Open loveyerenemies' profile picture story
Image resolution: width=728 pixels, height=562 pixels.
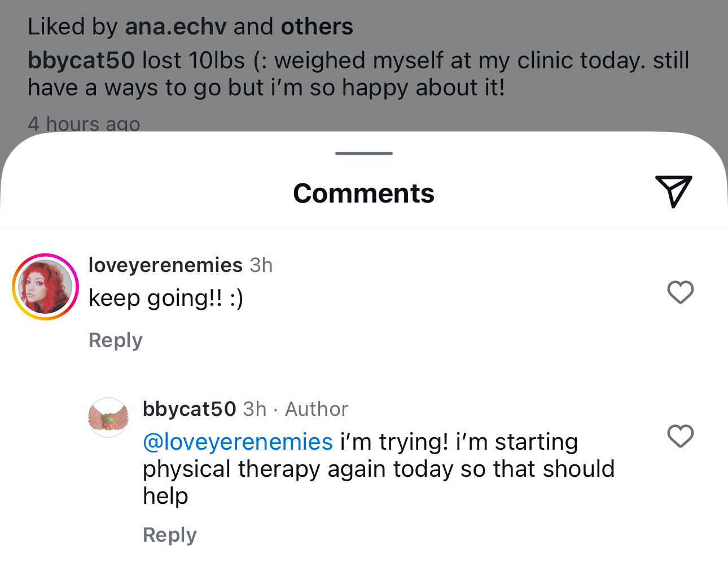point(45,287)
